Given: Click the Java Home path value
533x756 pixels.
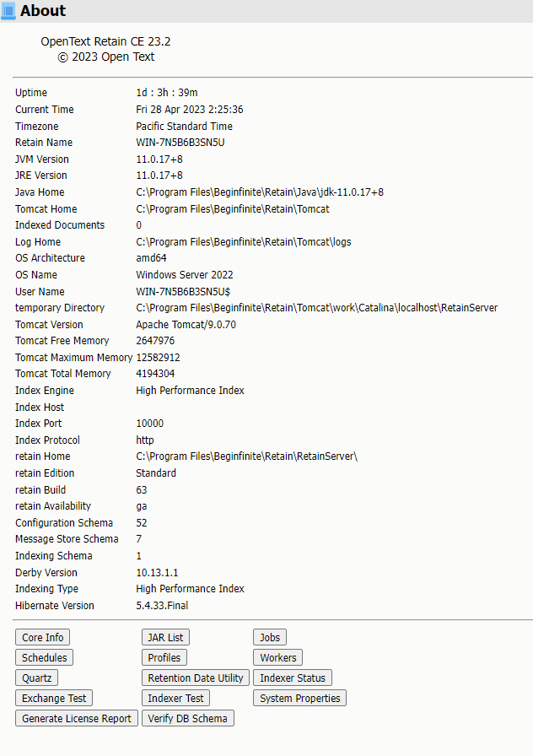Looking at the screenshot, I should pos(260,192).
